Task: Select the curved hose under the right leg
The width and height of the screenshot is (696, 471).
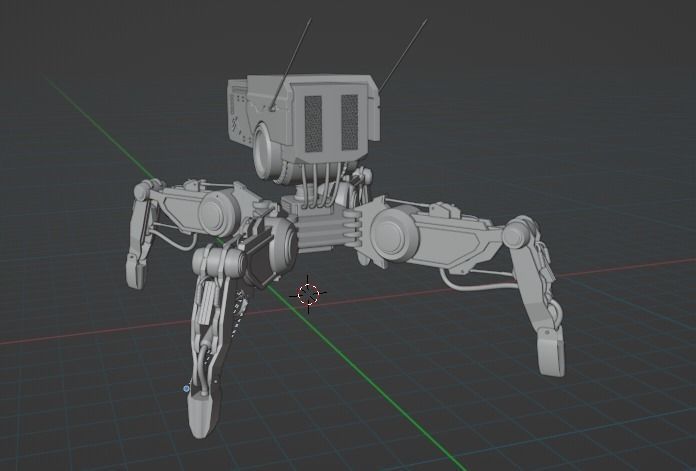Action: (477, 282)
